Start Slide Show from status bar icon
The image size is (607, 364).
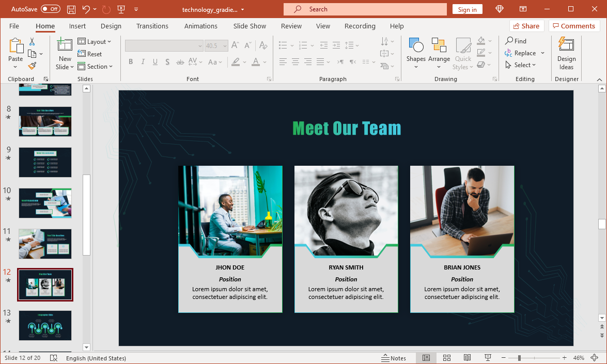[488, 358]
